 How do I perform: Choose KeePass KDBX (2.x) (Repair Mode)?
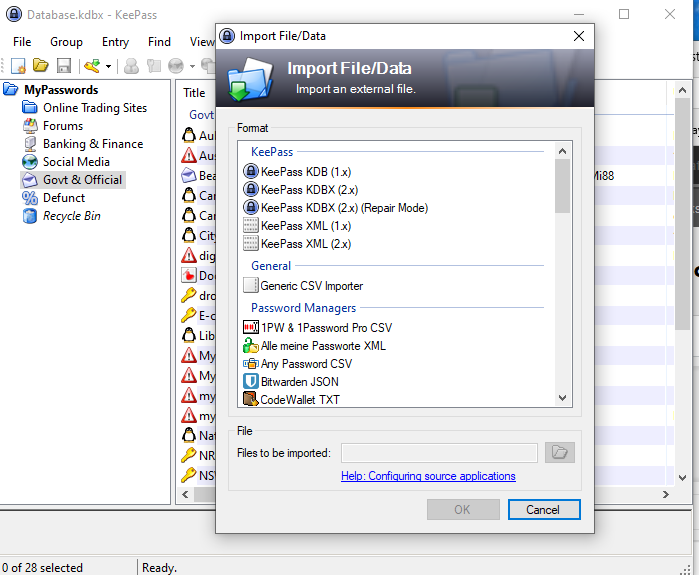(344, 208)
